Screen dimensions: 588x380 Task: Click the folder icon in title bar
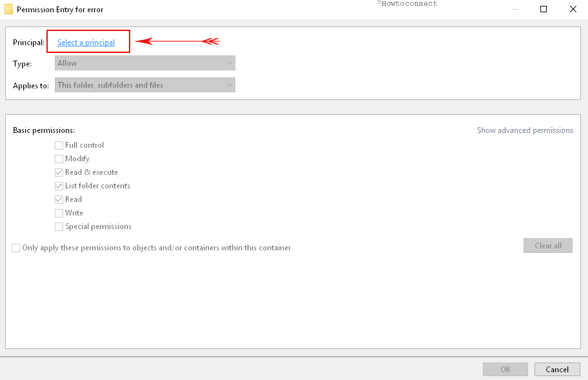(x=8, y=10)
